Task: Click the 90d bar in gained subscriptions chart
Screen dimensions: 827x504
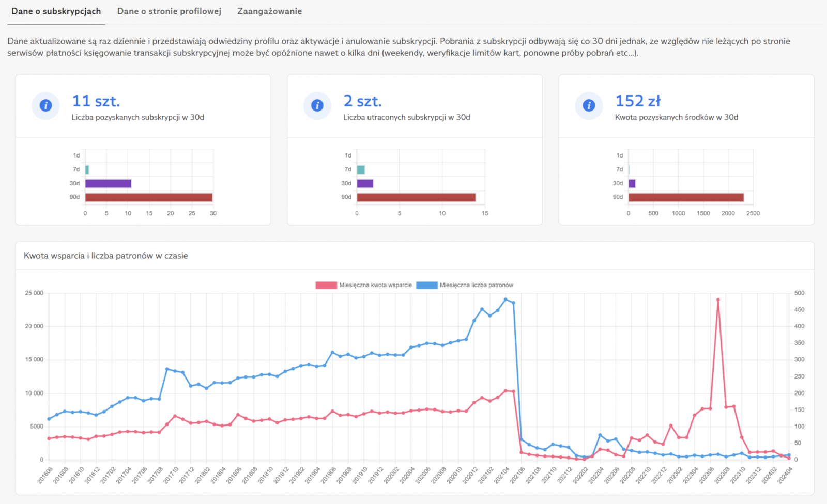Action: pos(149,197)
